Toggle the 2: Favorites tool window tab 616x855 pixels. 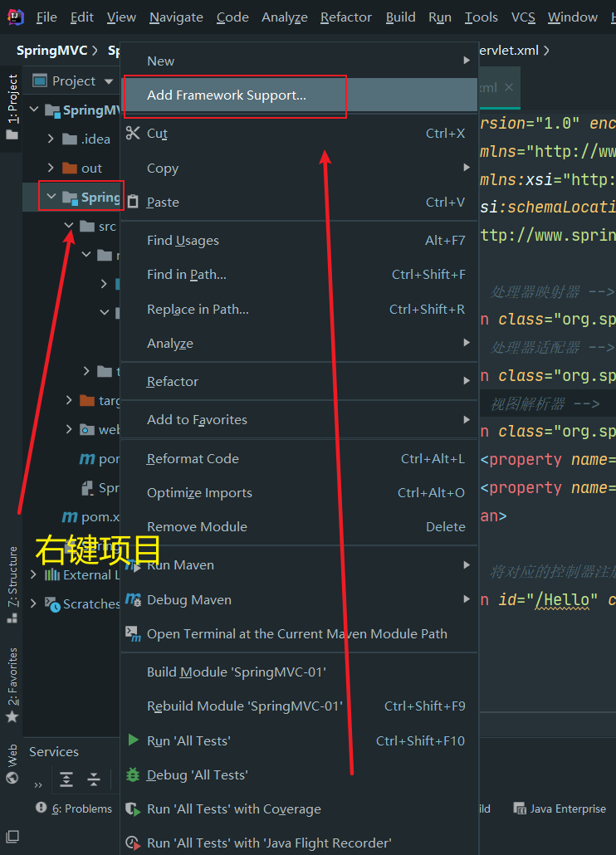(12, 685)
